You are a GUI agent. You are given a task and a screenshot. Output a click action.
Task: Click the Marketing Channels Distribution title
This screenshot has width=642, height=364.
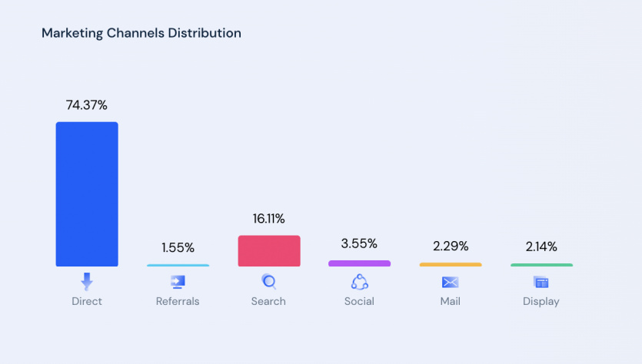(141, 33)
